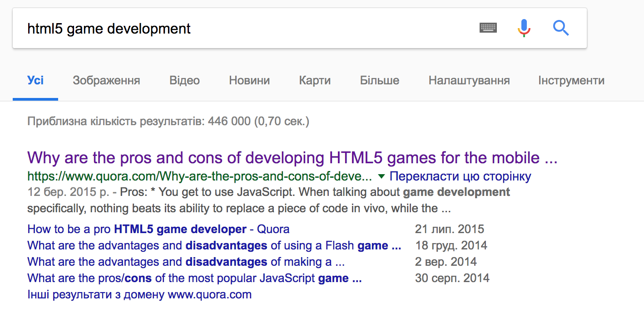Open 'advantages and disadvantages of making a ...' link
Screen dimensions: 644x322
tap(186, 262)
